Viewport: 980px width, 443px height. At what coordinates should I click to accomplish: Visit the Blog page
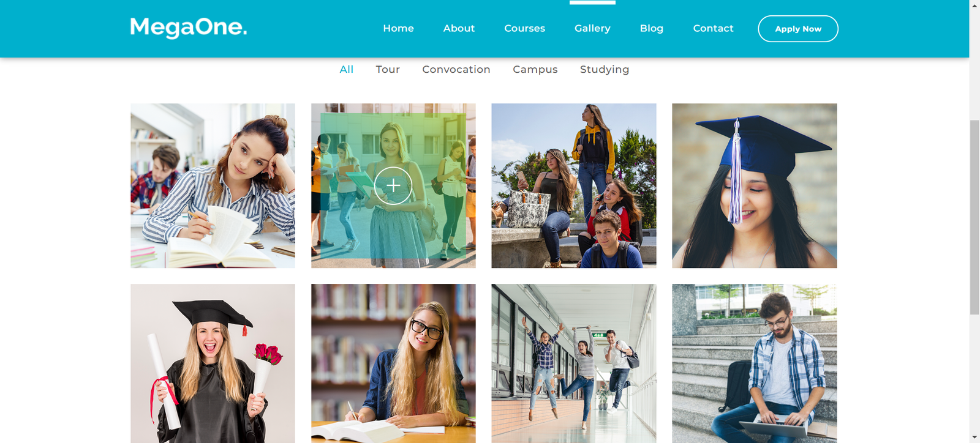pos(652,28)
